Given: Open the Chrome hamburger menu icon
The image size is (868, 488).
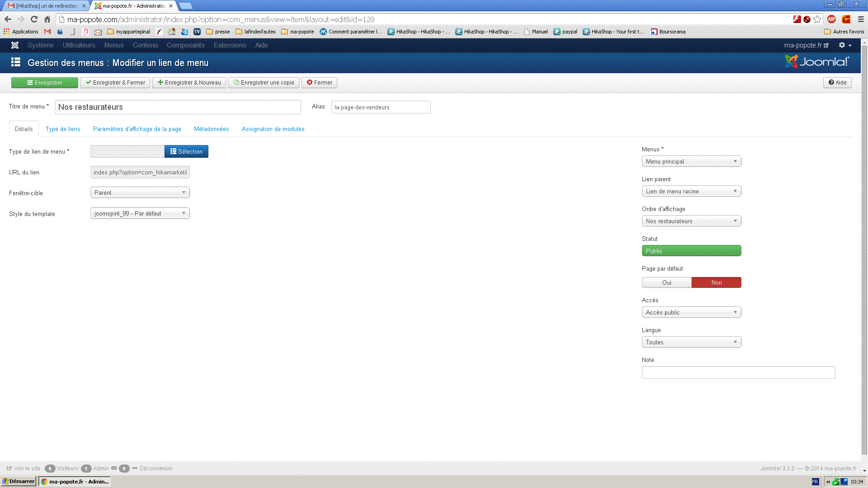Looking at the screenshot, I should 861,19.
